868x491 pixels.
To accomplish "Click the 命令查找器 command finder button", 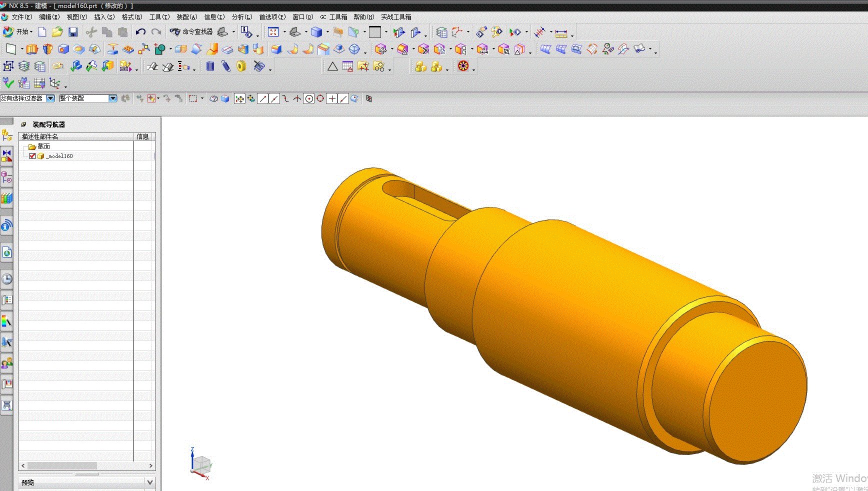I will click(191, 32).
